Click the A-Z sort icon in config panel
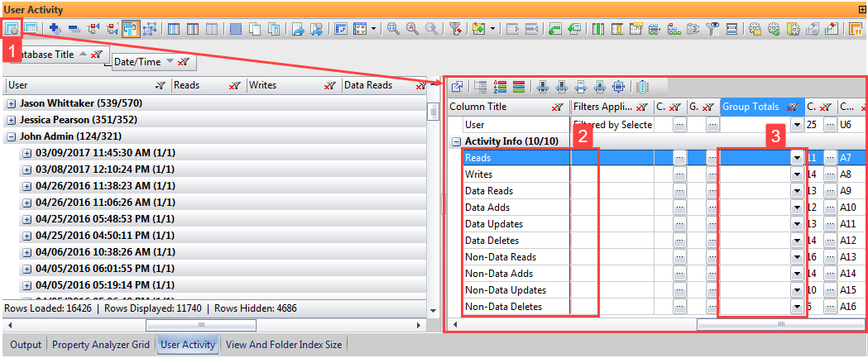 501,86
